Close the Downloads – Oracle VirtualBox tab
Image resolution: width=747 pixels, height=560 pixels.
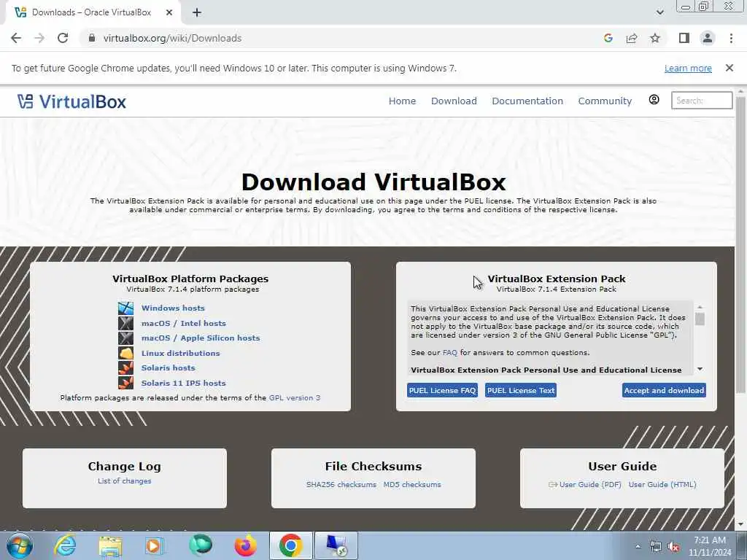[169, 13]
